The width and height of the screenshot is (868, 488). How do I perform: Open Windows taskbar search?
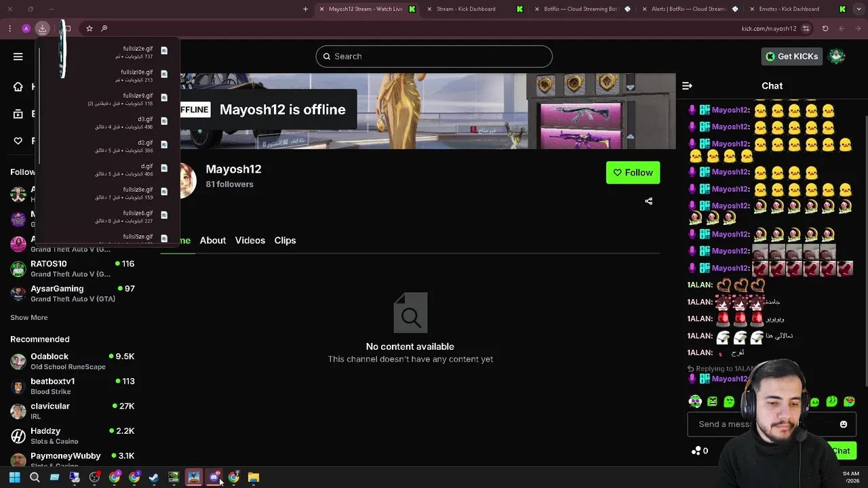[35, 477]
